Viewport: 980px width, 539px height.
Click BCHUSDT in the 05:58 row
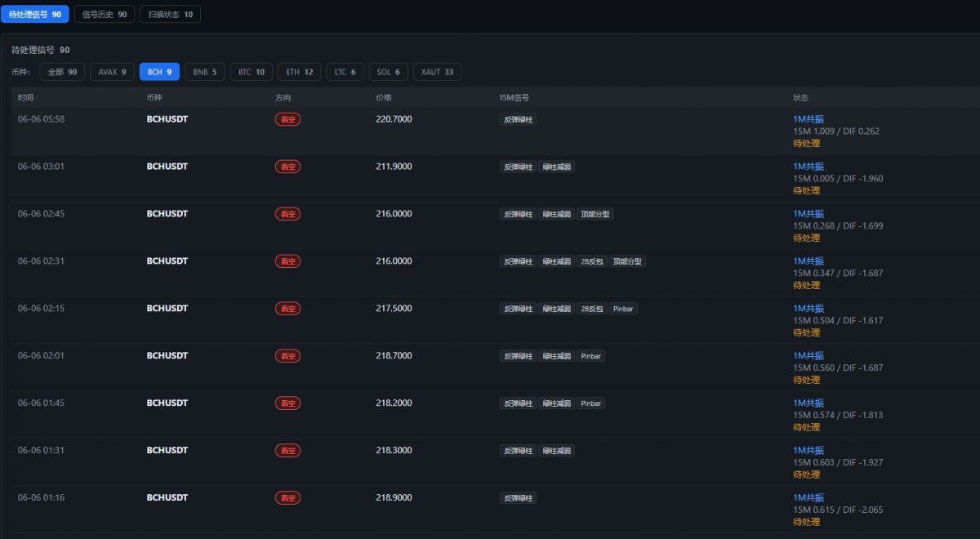point(167,119)
